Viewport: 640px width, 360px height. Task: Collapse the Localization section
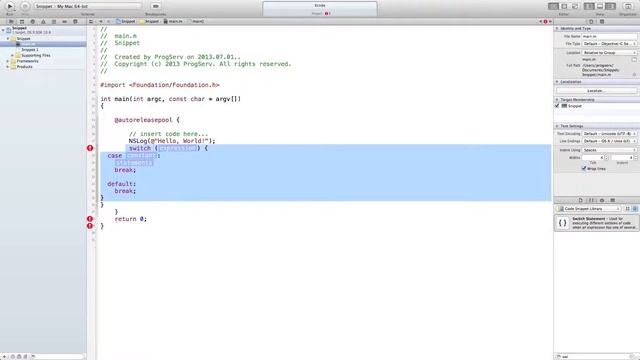point(557,82)
